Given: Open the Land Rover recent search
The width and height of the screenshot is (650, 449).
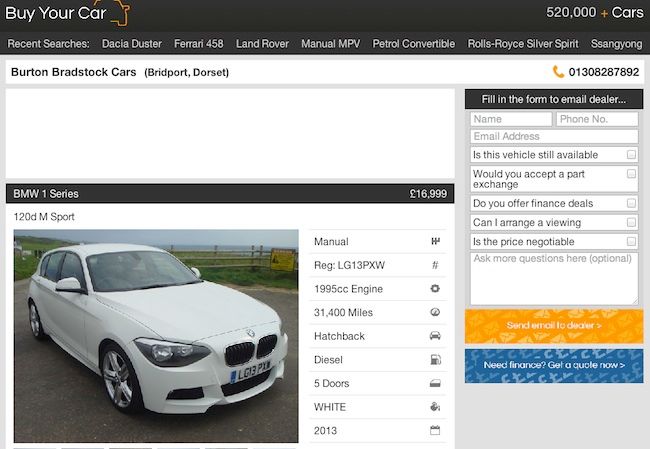Looking at the screenshot, I should tap(262, 44).
